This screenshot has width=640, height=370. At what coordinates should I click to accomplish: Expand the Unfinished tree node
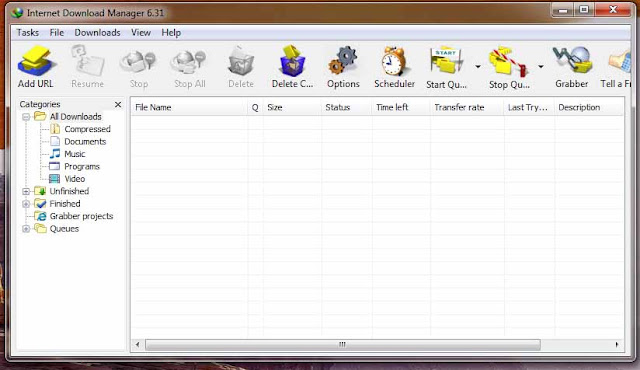point(26,191)
